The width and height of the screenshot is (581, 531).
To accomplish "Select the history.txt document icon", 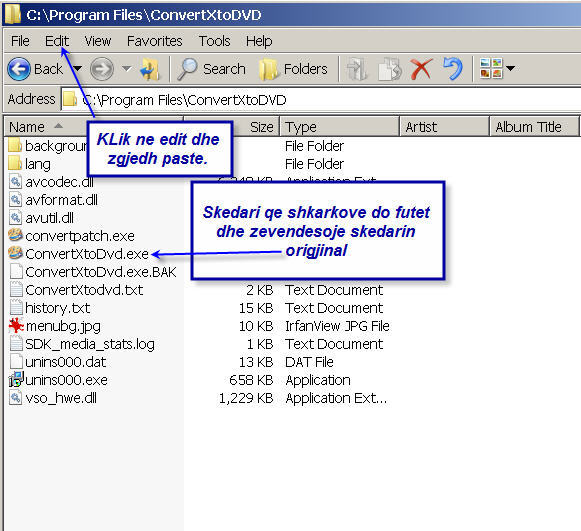I will 16,307.
